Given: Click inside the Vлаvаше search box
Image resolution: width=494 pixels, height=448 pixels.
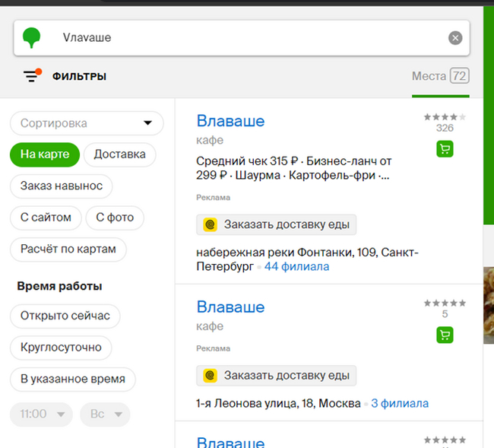Looking at the screenshot, I should coord(242,38).
